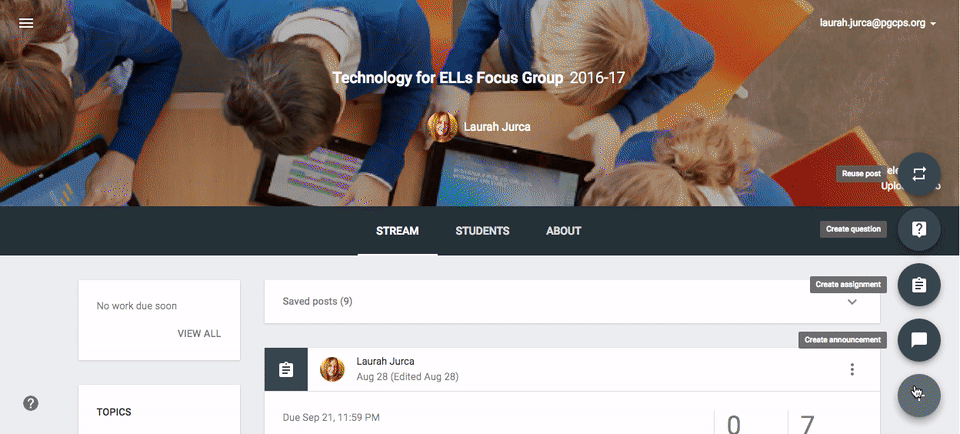
Task: Open the three-dot post options menu
Action: click(x=852, y=369)
